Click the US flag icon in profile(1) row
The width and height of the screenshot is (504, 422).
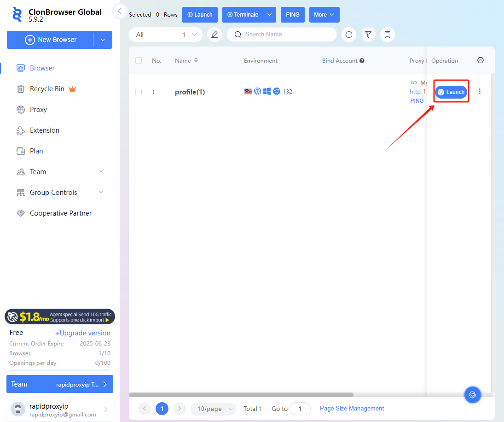click(x=248, y=91)
